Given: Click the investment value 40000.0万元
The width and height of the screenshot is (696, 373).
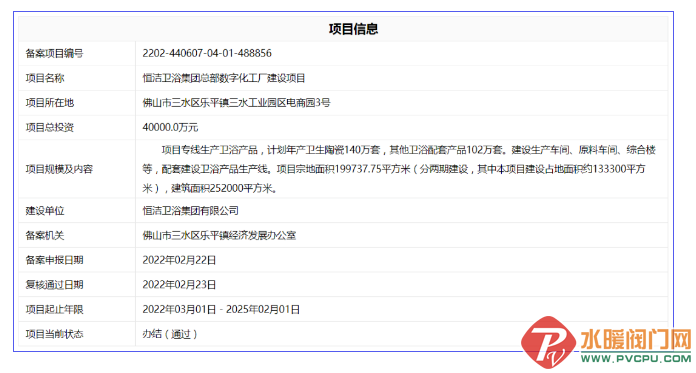Looking at the screenshot, I should pyautogui.click(x=170, y=127).
